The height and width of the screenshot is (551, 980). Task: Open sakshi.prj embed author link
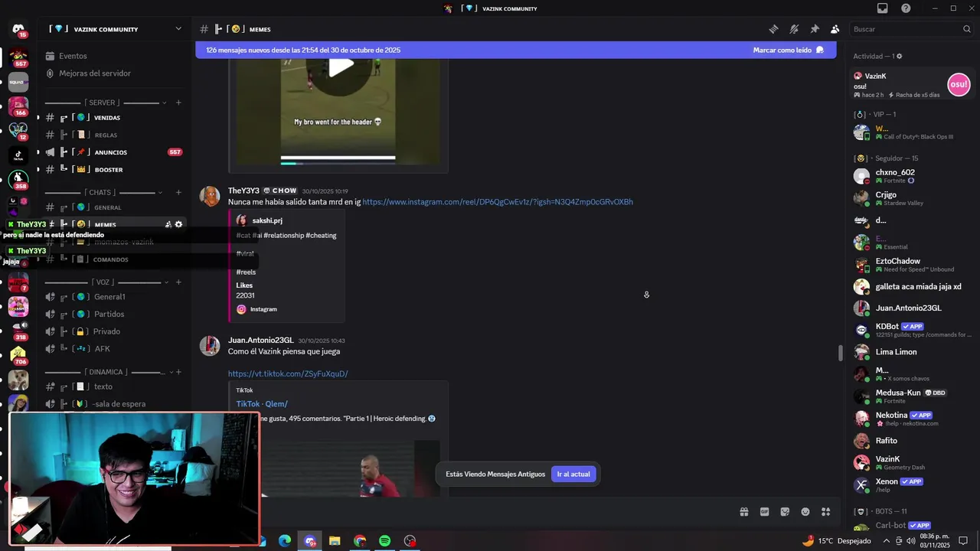tap(267, 220)
